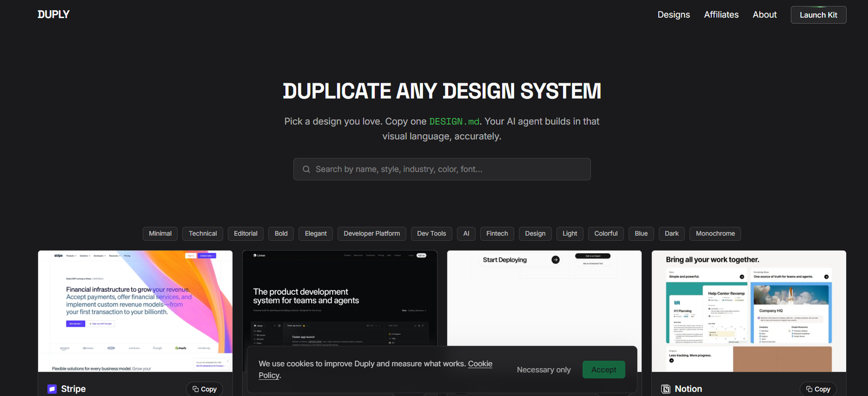Select the Colorful filter tag

tap(606, 234)
